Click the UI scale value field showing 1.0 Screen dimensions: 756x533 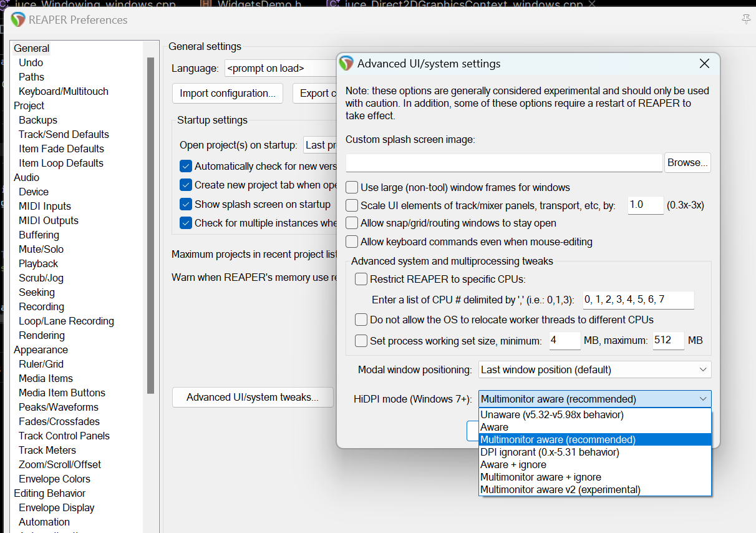pos(646,205)
